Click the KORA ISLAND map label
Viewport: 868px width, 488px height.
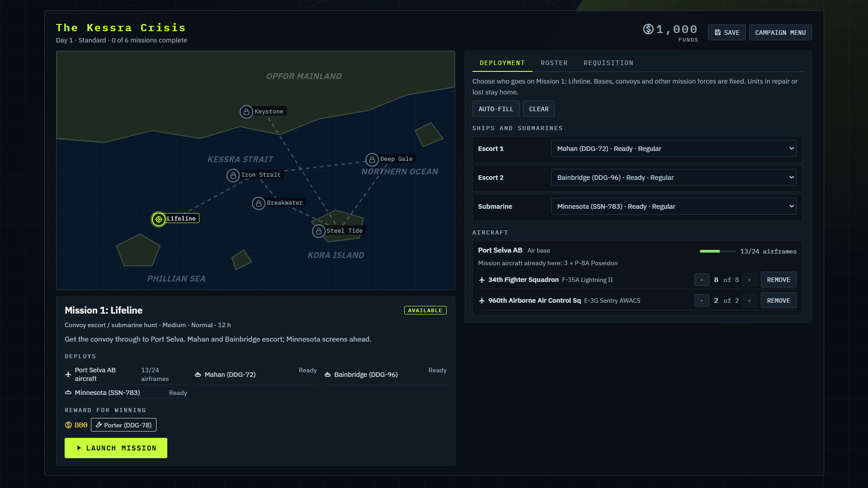click(x=336, y=255)
